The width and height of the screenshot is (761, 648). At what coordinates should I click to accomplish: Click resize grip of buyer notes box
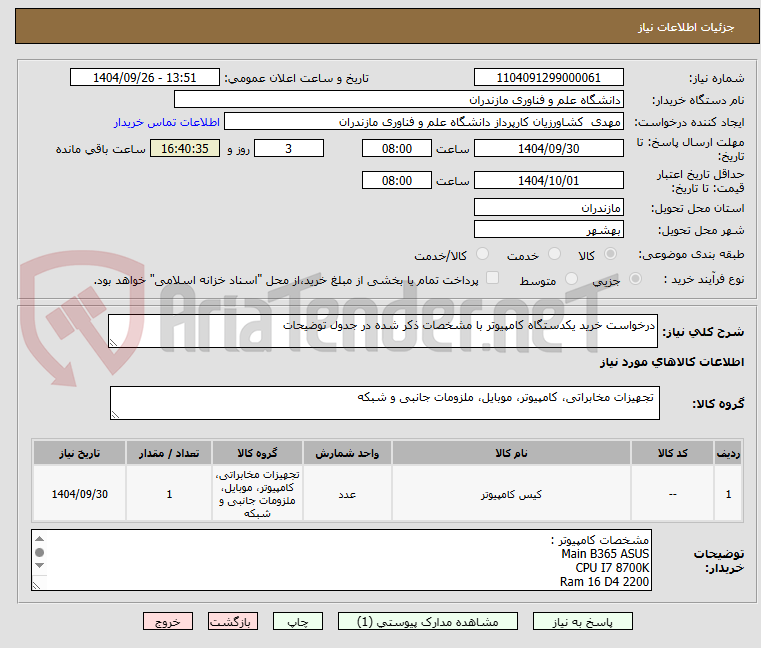coord(37,585)
